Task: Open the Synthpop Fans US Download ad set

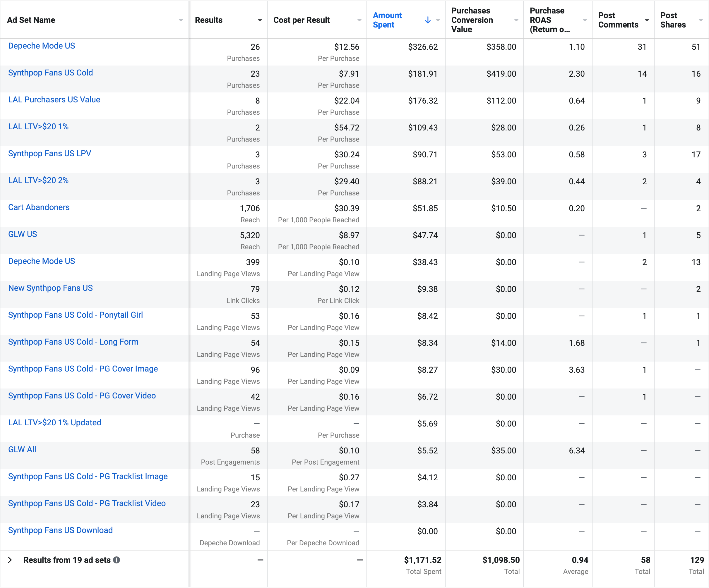Action: 60,530
